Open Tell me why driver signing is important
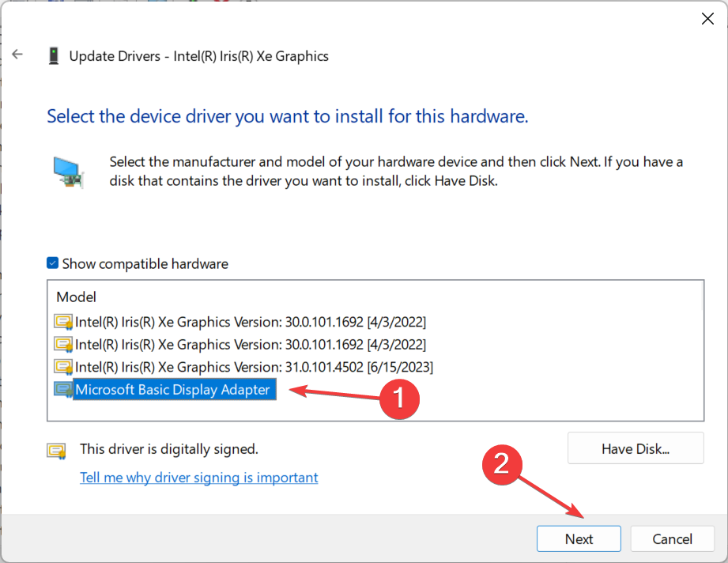The image size is (728, 563). [x=198, y=477]
